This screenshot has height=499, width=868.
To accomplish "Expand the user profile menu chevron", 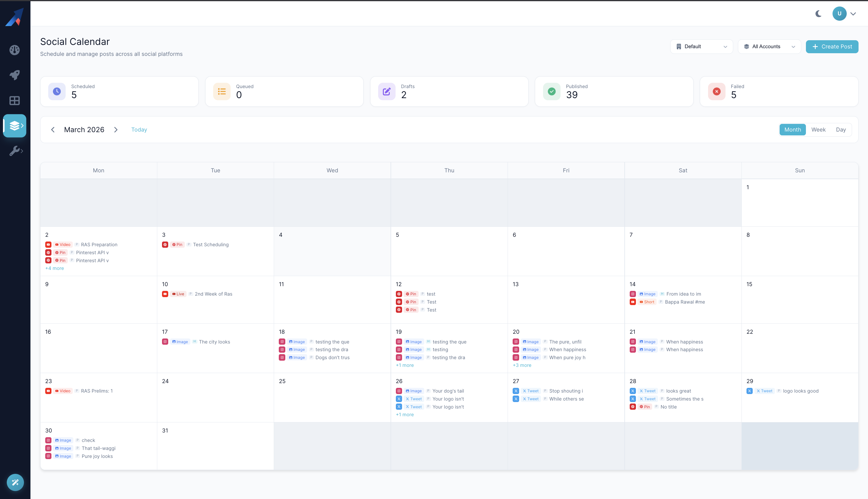I will coord(854,14).
